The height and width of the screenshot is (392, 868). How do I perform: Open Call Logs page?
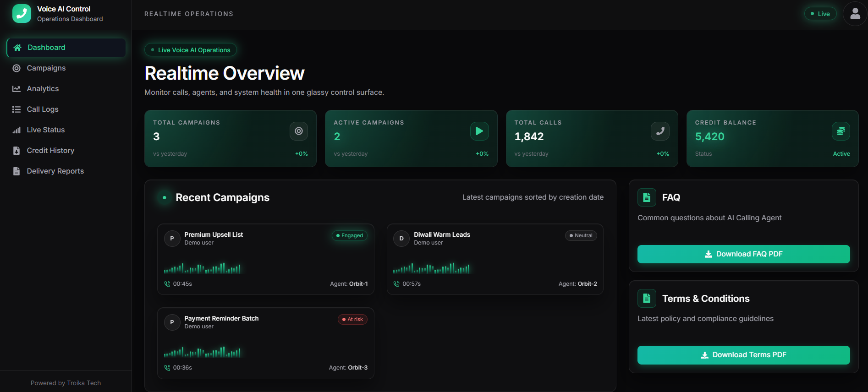pyautogui.click(x=42, y=109)
